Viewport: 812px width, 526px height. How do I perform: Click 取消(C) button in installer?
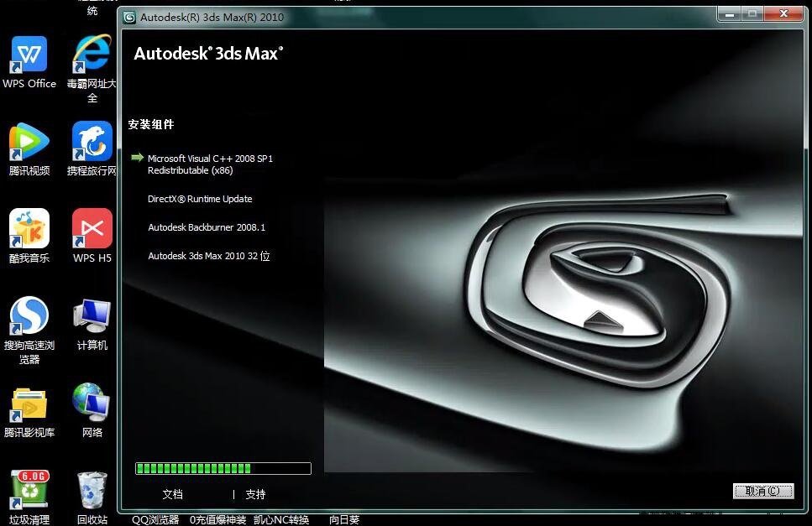(762, 492)
